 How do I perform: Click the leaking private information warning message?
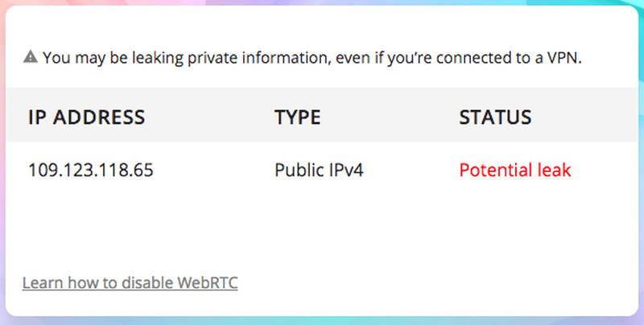(x=312, y=58)
